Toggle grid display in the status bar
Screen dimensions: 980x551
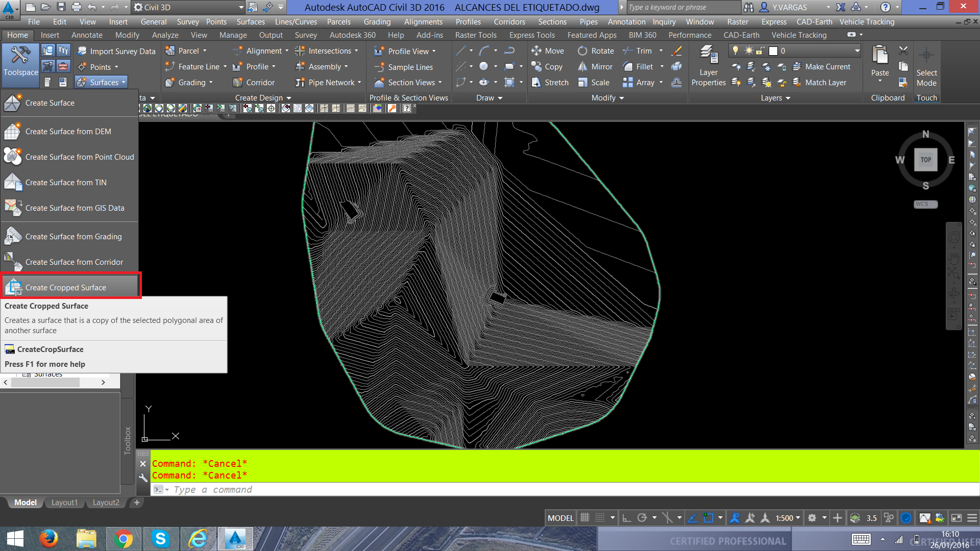pos(600,518)
